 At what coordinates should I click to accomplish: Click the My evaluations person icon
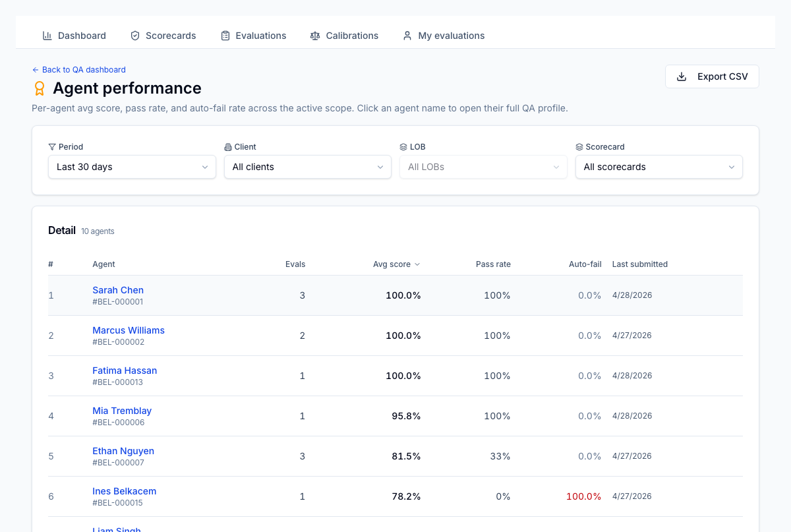(407, 36)
